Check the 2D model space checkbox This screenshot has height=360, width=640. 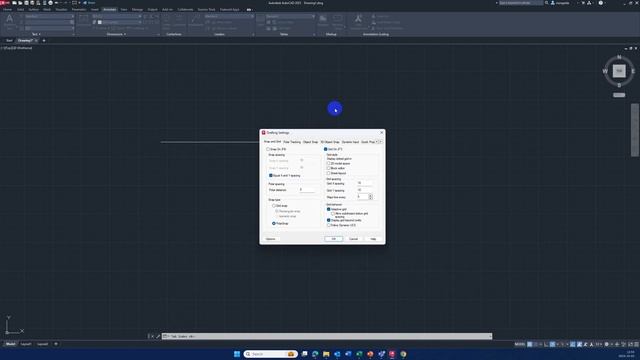(x=329, y=163)
